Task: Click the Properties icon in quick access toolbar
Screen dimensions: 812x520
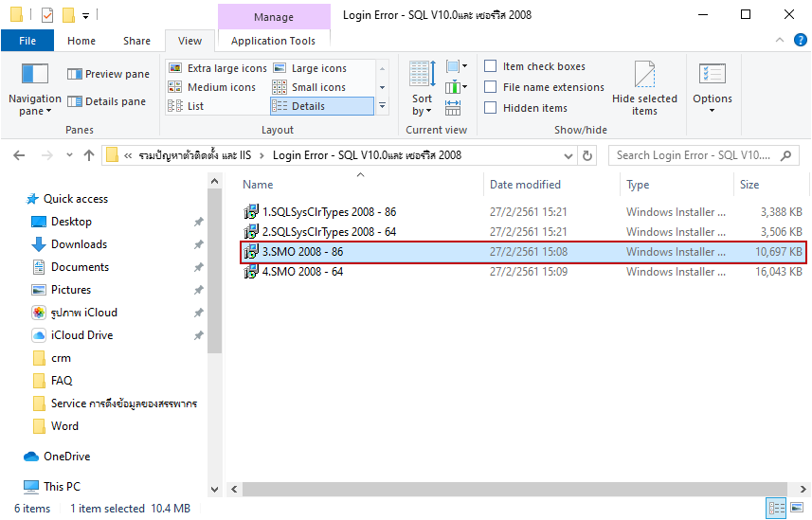Action: tap(47, 15)
